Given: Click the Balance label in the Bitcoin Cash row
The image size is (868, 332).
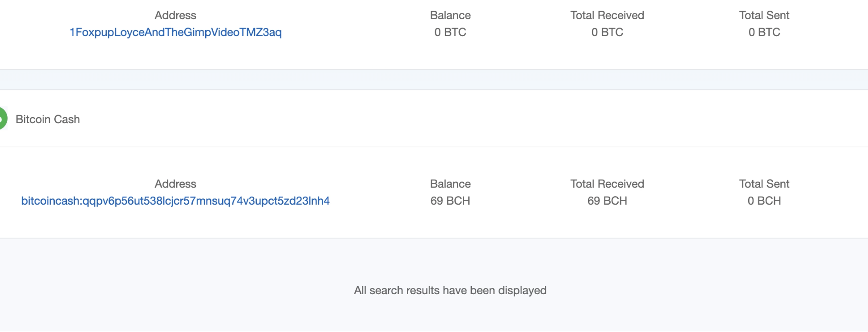Looking at the screenshot, I should tap(450, 184).
